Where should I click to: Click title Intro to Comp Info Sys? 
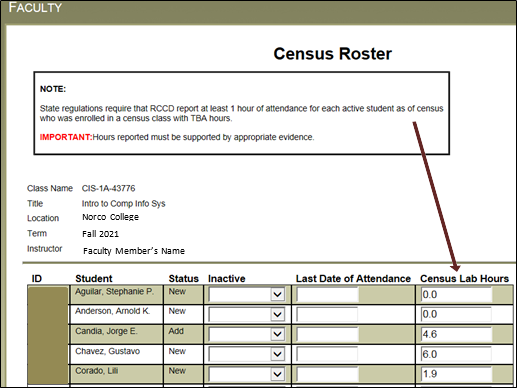click(x=124, y=204)
